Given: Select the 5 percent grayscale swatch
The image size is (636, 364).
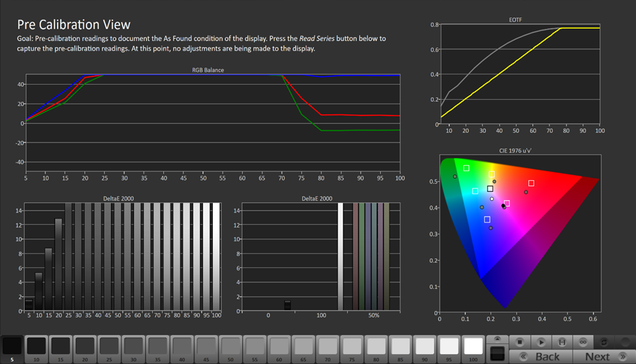Looking at the screenshot, I should [x=12, y=349].
